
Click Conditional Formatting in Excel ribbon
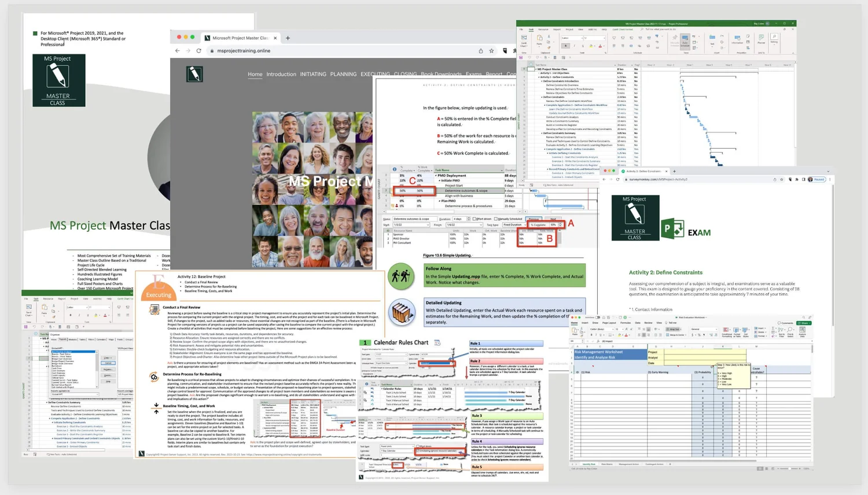pos(726,331)
